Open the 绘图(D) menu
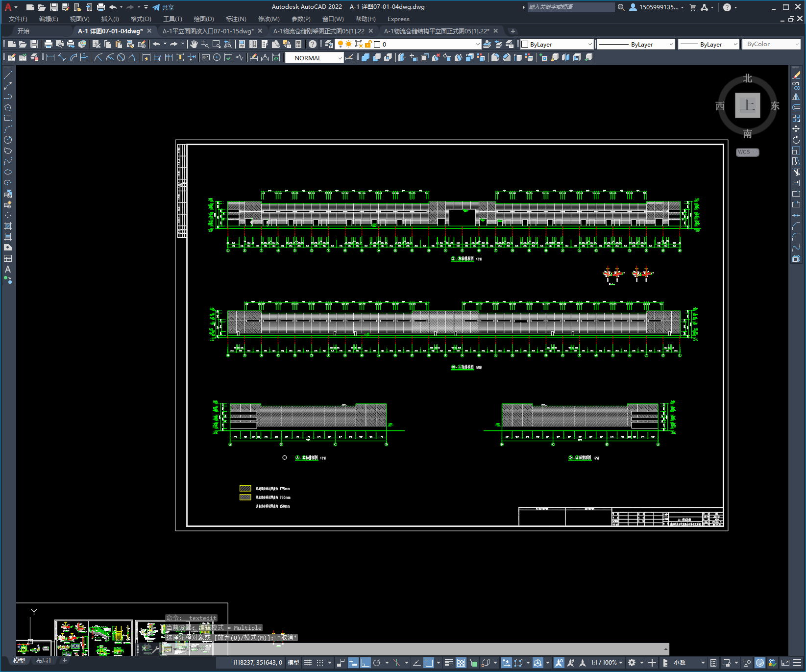Image resolution: width=806 pixels, height=672 pixels. [x=204, y=19]
